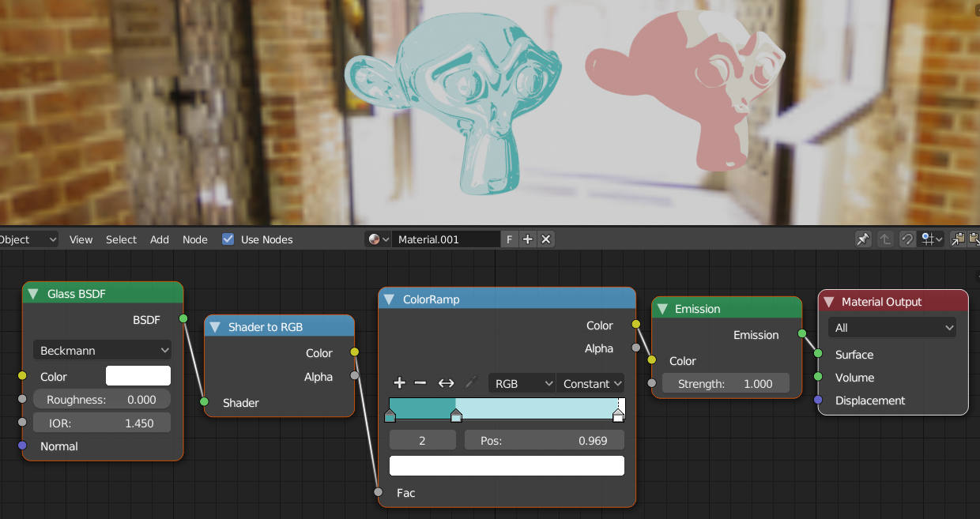Image resolution: width=980 pixels, height=519 pixels.
Task: Click the Emission output socket
Action: point(802,334)
